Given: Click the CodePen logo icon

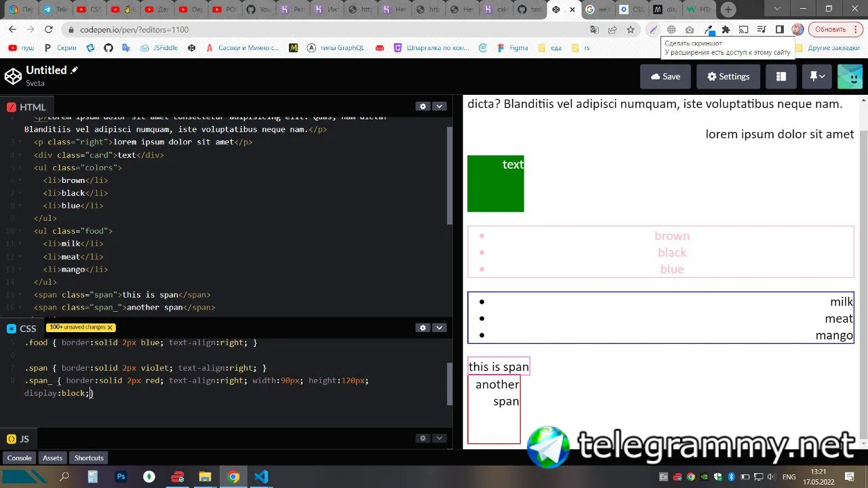Looking at the screenshot, I should click(x=13, y=77).
